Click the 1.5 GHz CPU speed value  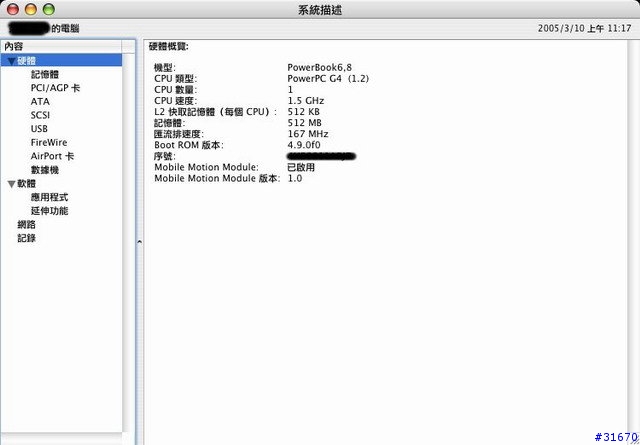pos(306,100)
